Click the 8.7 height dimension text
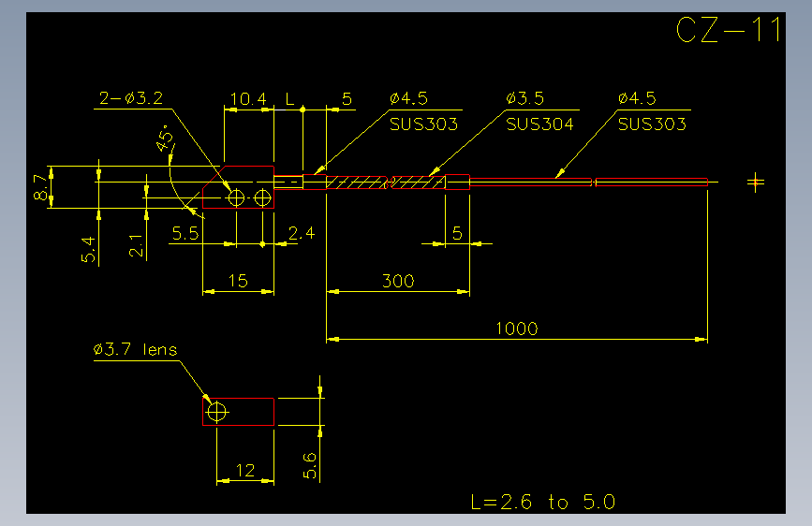Image resolution: width=812 pixels, height=526 pixels. pos(41,187)
